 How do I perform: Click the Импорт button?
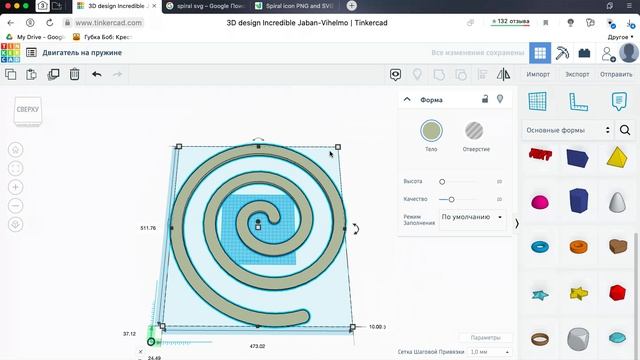pos(538,75)
